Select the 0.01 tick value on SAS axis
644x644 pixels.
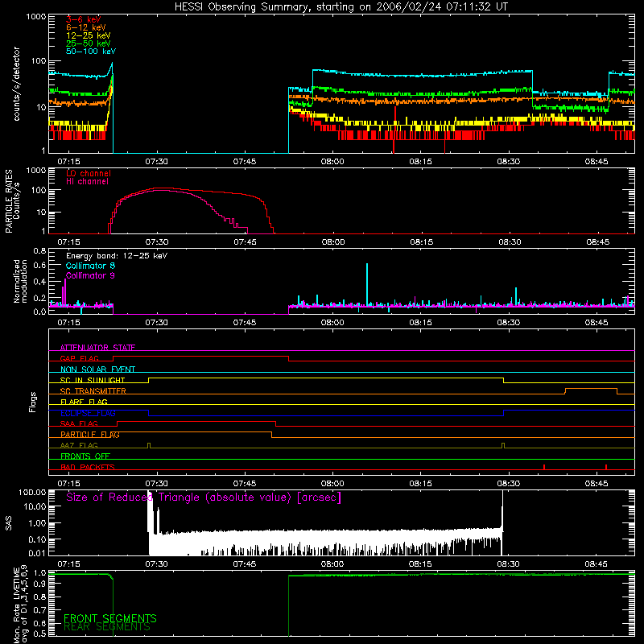pyautogui.click(x=37, y=553)
